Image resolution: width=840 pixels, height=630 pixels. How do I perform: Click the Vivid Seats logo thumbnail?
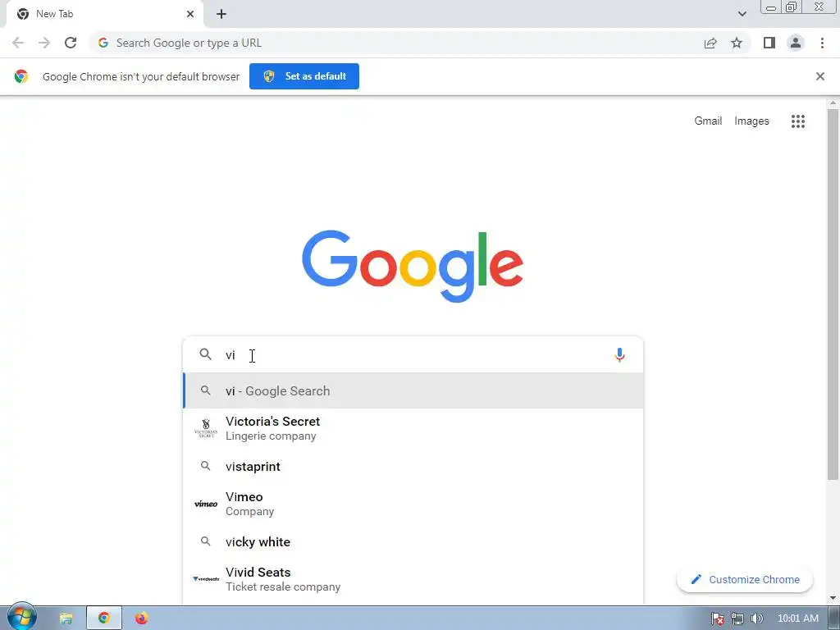coord(206,578)
